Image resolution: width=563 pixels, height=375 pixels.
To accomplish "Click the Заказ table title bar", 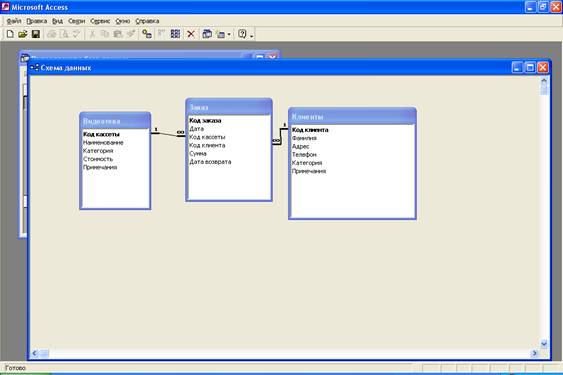I will pyautogui.click(x=229, y=107).
